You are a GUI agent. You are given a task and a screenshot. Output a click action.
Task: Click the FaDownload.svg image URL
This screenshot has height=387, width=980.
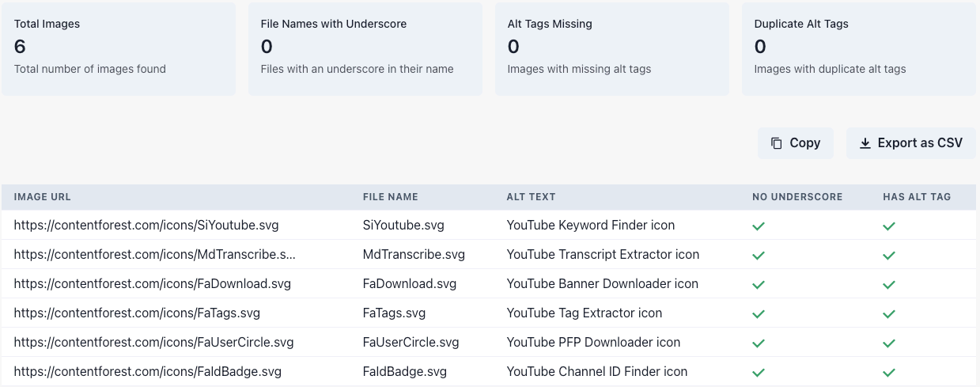coord(153,284)
